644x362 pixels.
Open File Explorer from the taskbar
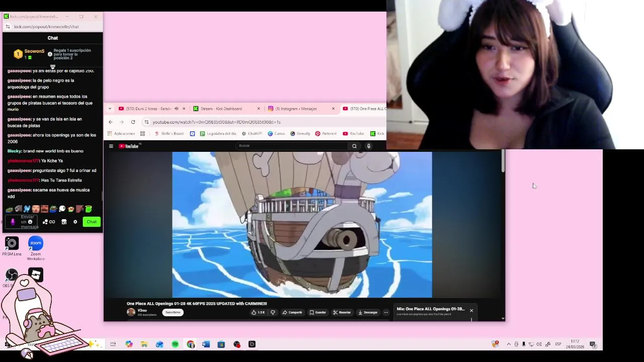tap(144, 344)
